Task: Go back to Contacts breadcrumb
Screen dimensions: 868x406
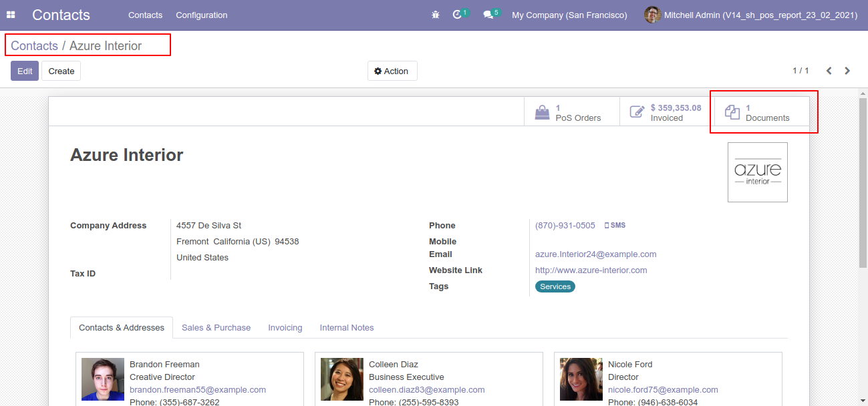Action: pyautogui.click(x=34, y=46)
